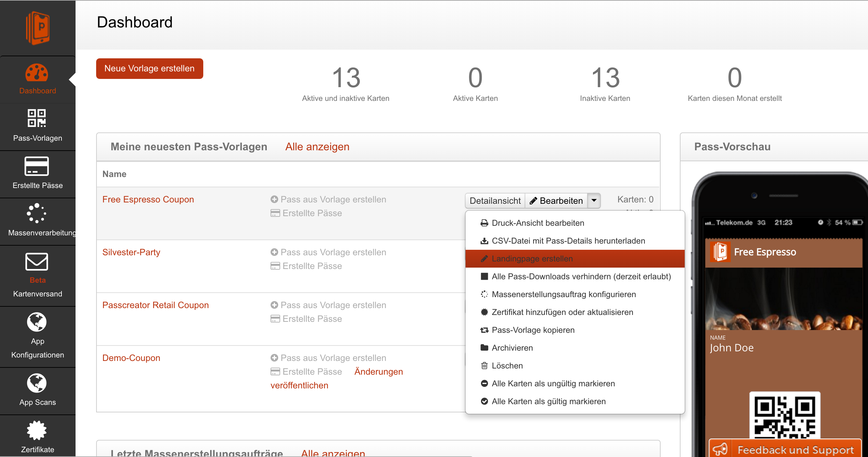Viewport: 868px width, 457px height.
Task: Click 'John Doe' name on pass preview
Action: (732, 348)
